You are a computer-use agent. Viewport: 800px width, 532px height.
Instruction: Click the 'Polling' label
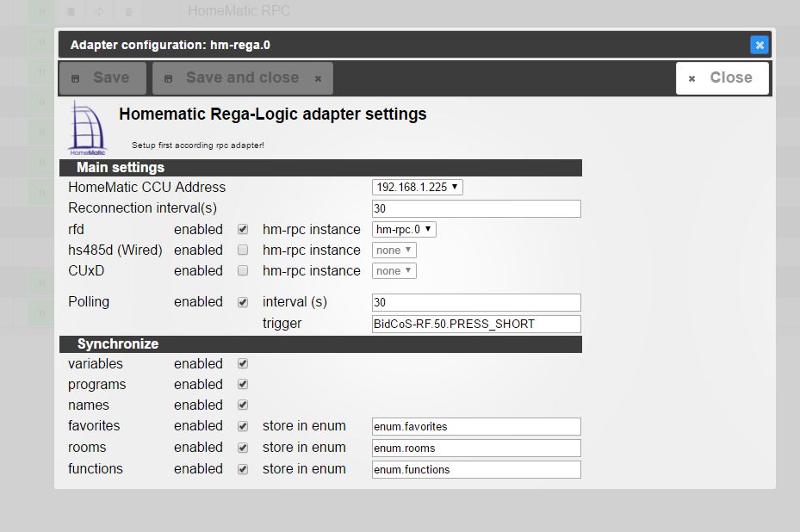pyautogui.click(x=89, y=302)
